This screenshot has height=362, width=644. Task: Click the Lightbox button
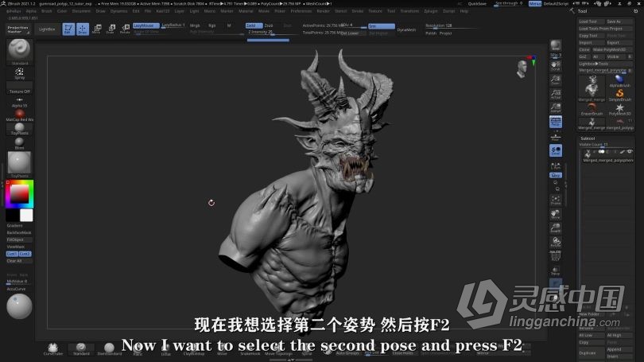click(x=47, y=29)
